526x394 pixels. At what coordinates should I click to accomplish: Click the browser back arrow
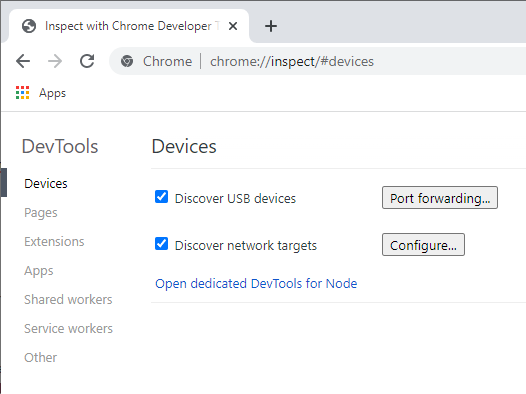click(x=23, y=61)
